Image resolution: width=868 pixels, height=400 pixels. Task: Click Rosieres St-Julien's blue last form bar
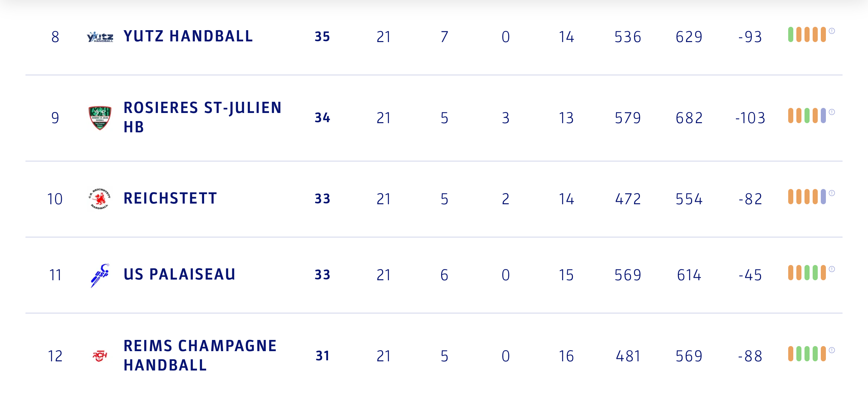click(823, 116)
